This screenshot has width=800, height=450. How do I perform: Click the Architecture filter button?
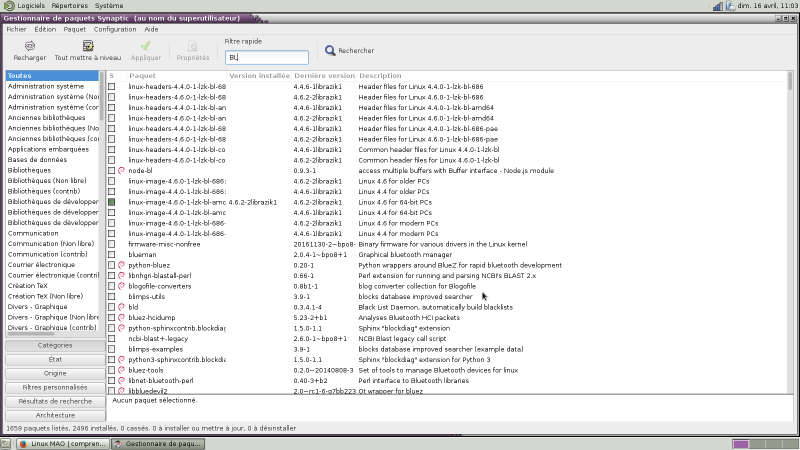point(55,416)
